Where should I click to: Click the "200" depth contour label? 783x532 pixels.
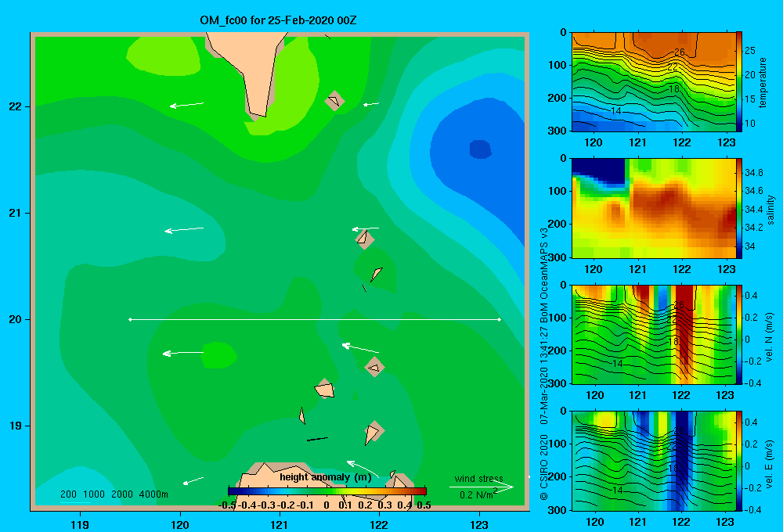(68, 494)
